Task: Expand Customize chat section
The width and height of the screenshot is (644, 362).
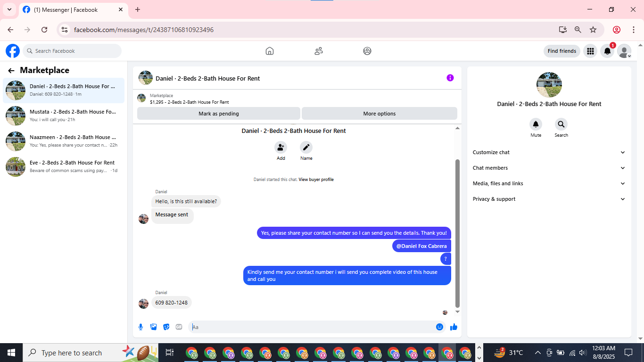Action: [x=549, y=152]
